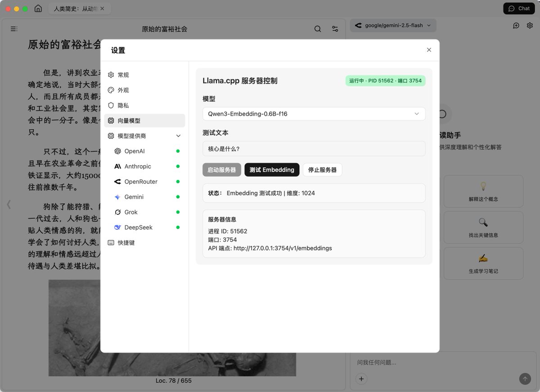Click the DeepSeek whale logo icon
The height and width of the screenshot is (392, 540).
(117, 227)
